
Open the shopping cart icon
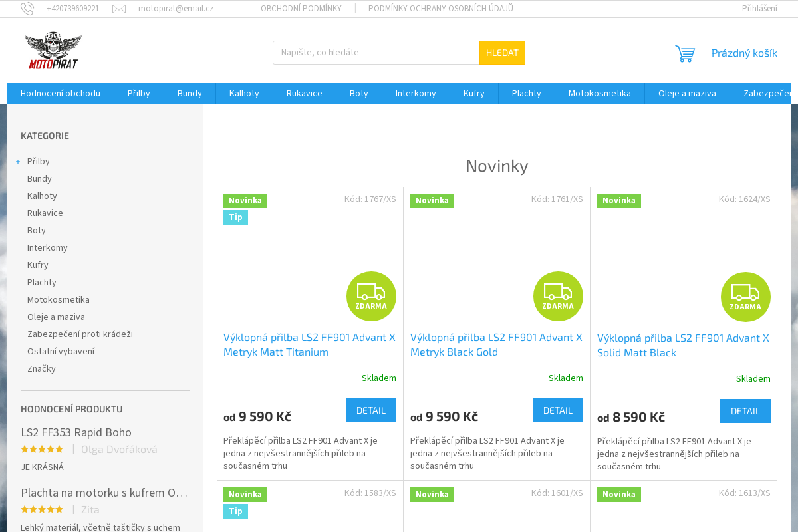click(685, 53)
